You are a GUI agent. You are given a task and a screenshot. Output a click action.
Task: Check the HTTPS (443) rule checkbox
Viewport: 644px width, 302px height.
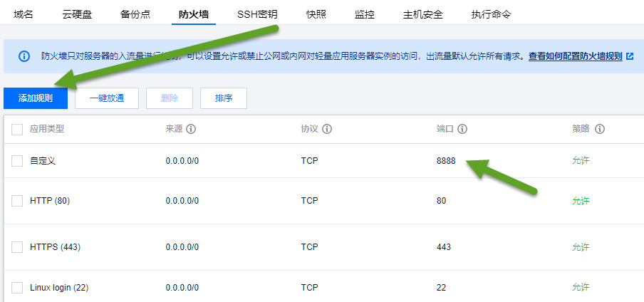(x=17, y=247)
